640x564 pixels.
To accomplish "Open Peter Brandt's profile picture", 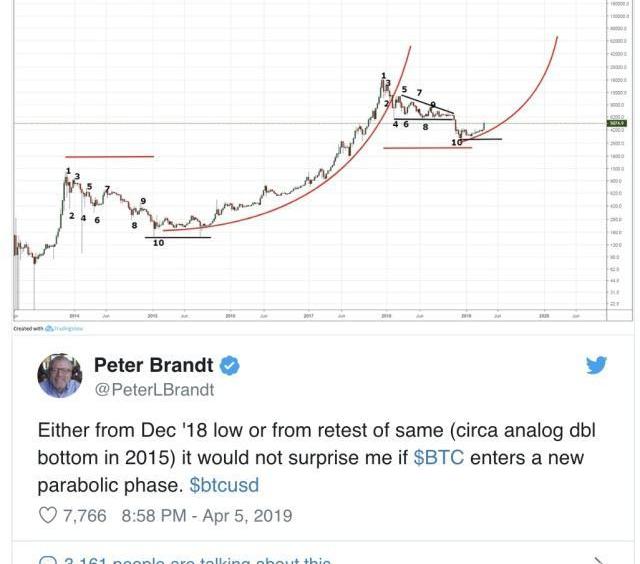I will click(x=60, y=376).
